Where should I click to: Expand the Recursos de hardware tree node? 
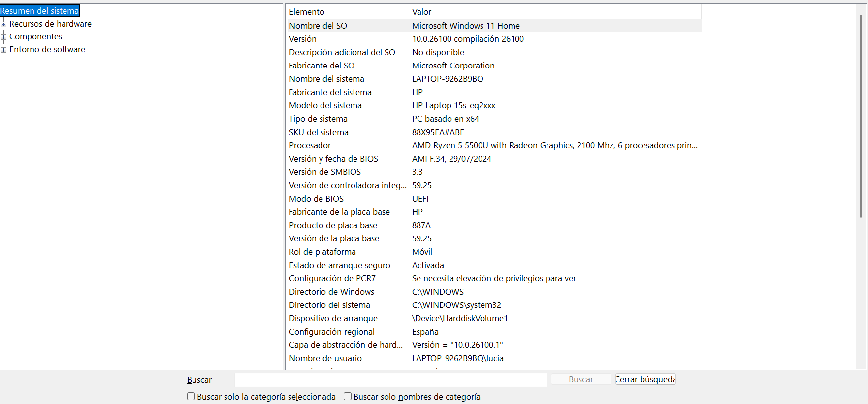(x=4, y=24)
